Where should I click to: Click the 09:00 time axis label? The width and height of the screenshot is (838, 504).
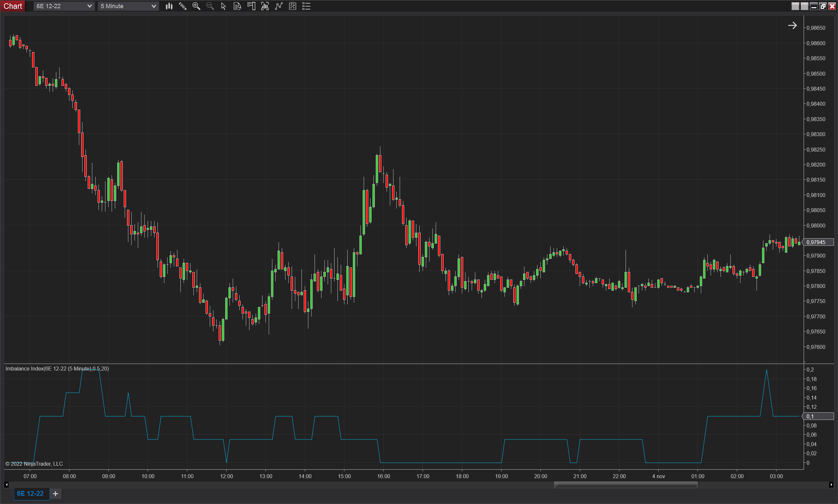click(109, 476)
